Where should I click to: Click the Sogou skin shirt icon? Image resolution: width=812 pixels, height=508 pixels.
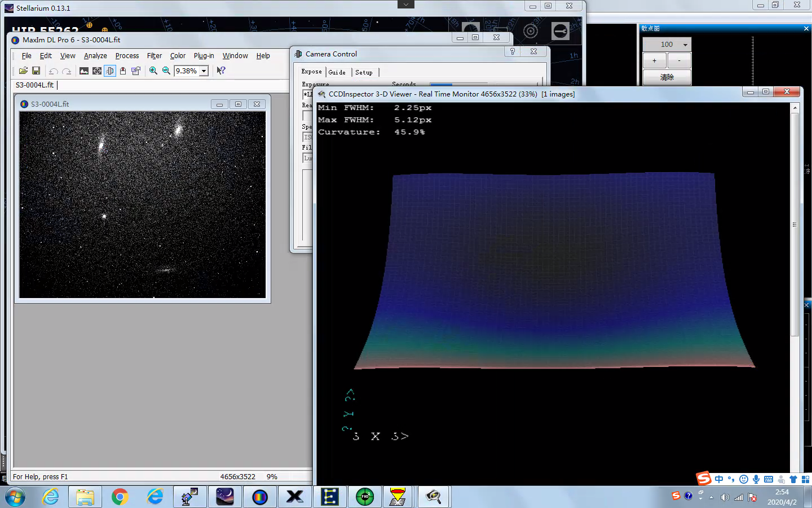click(x=793, y=479)
